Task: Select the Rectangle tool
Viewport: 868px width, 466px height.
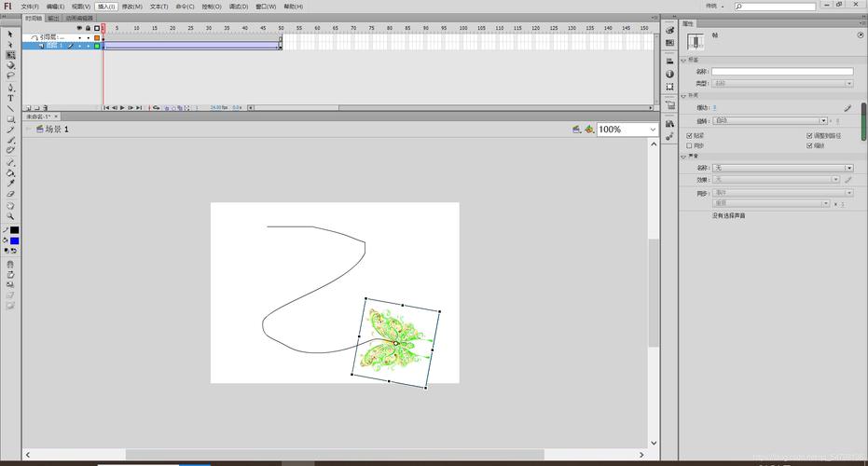Action: [x=10, y=119]
